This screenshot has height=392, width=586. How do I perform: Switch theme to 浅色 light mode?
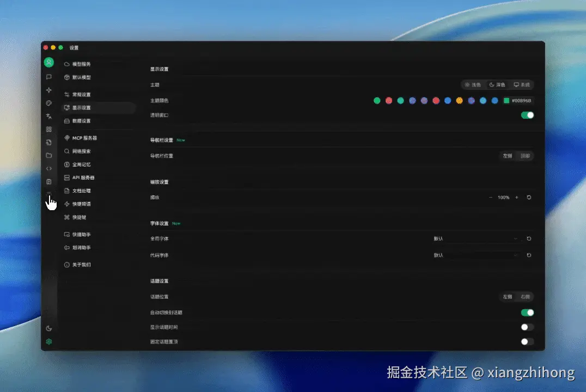coord(472,84)
